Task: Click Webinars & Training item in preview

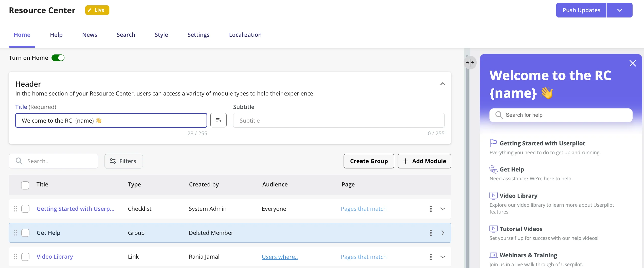Action: click(x=529, y=255)
